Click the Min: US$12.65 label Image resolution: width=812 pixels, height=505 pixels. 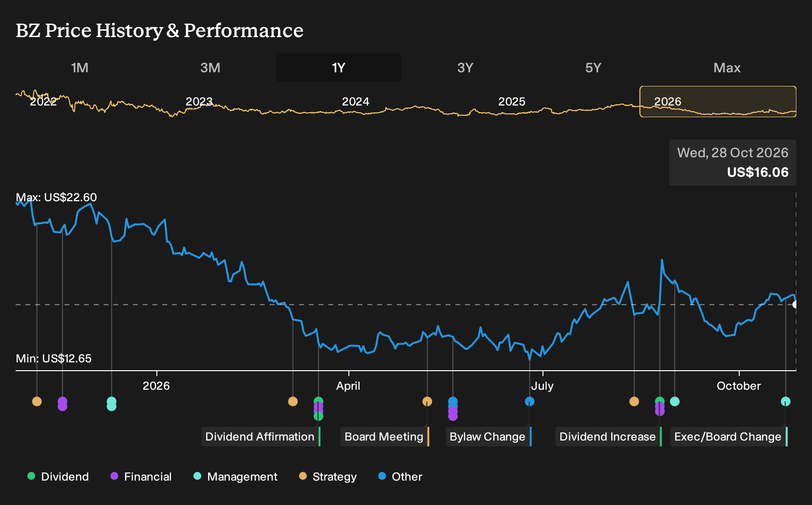click(54, 358)
